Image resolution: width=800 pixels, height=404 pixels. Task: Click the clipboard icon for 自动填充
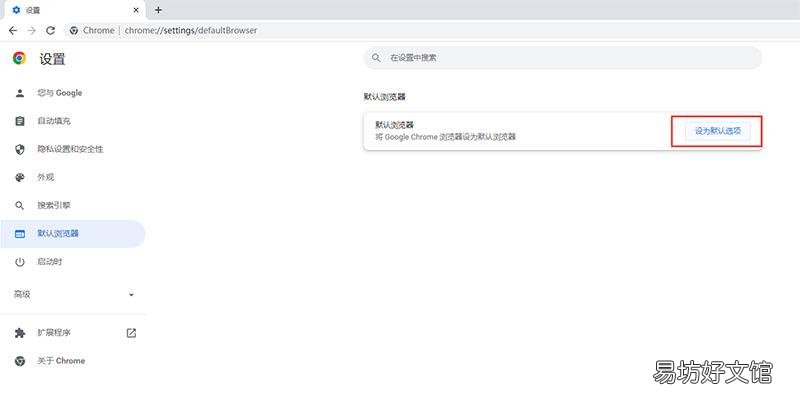coord(20,121)
